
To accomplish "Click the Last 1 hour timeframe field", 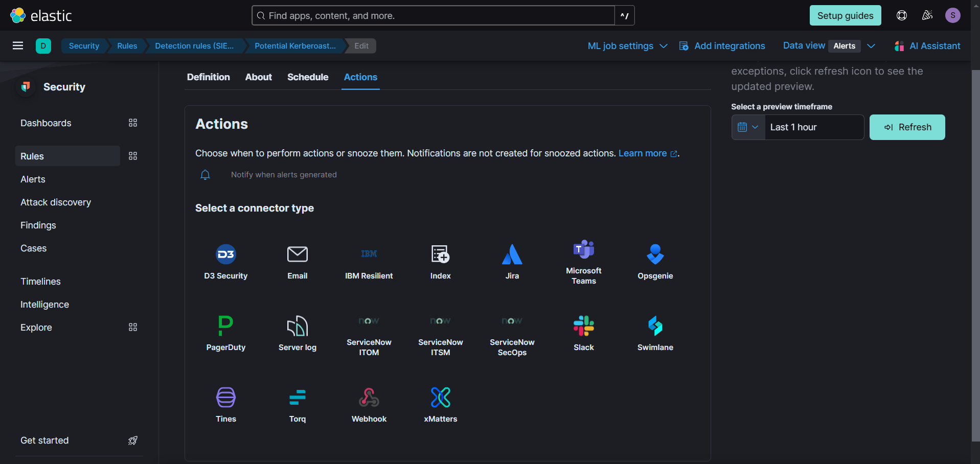I will pyautogui.click(x=814, y=127).
